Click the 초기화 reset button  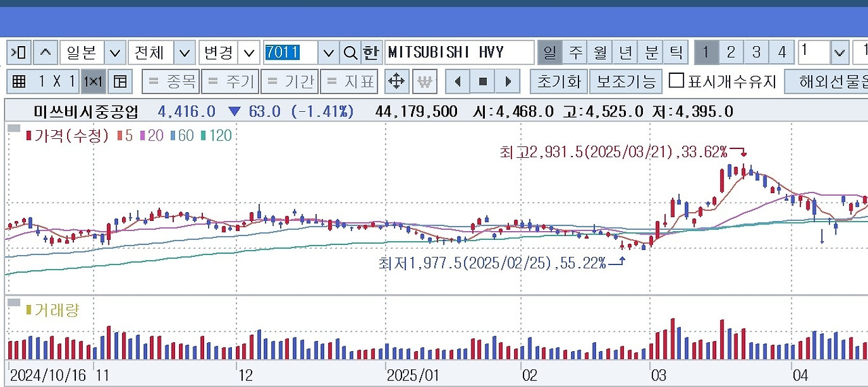(x=559, y=82)
